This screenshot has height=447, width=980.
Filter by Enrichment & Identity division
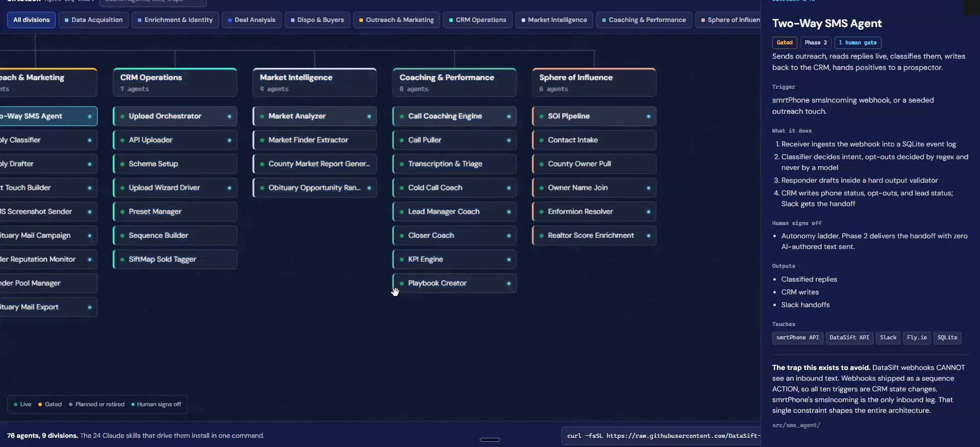pyautogui.click(x=175, y=20)
